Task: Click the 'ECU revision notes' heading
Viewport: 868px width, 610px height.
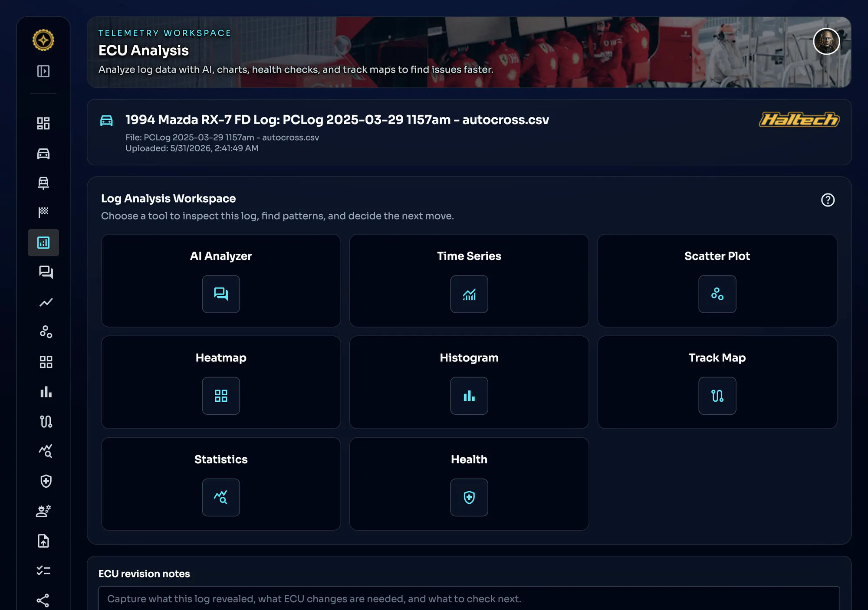Action: (x=144, y=574)
